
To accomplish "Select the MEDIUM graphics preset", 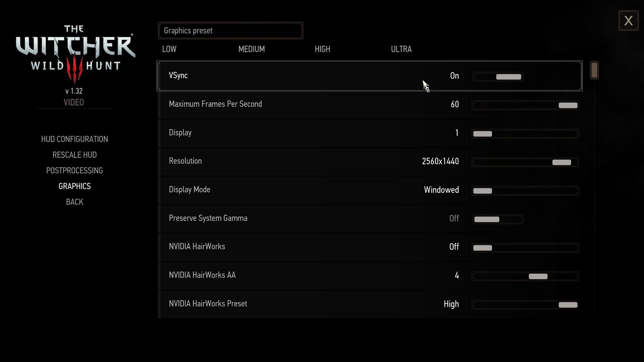I will [252, 49].
